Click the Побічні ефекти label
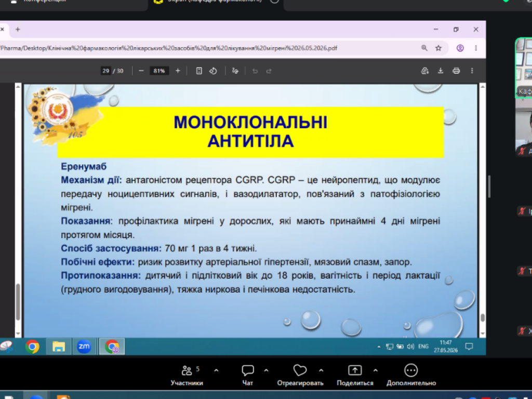The image size is (532, 399). [98, 262]
